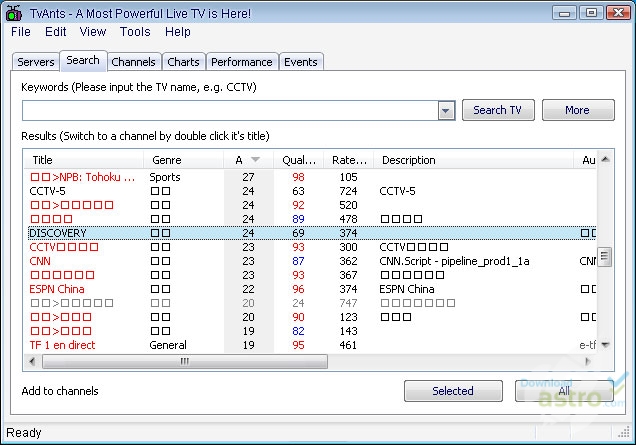Click the Ready status bar text
636x445 pixels.
[x=24, y=433]
